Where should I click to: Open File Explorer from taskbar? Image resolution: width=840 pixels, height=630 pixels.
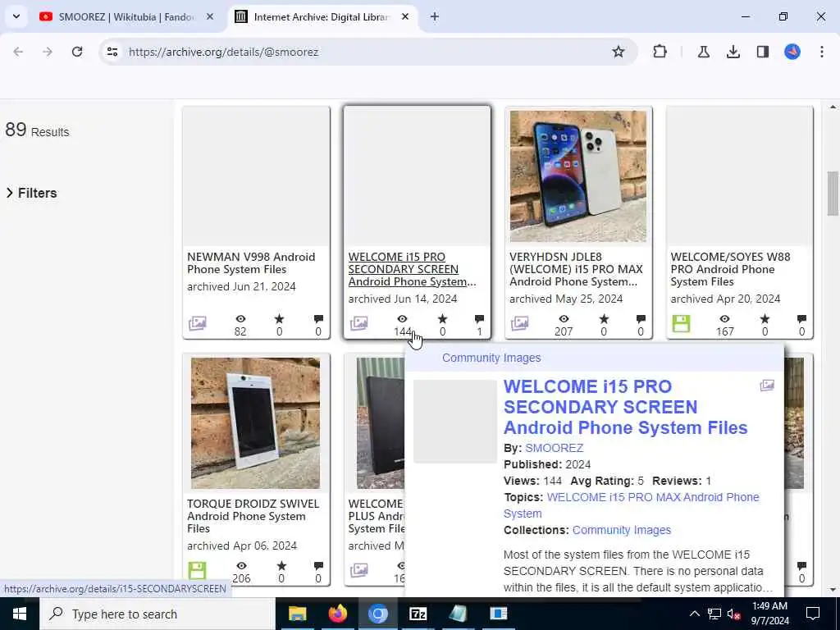click(297, 614)
